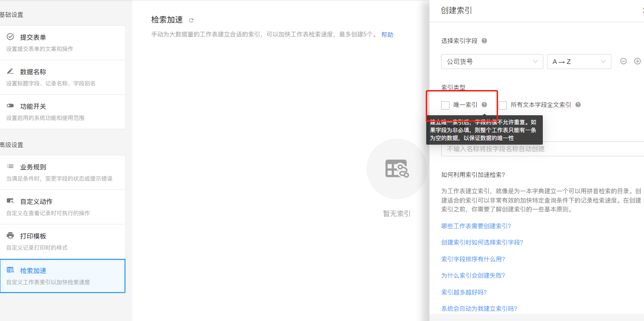Screen dimensions: 644x321
Task: Click the 帮助 link in the description
Action: click(387, 35)
